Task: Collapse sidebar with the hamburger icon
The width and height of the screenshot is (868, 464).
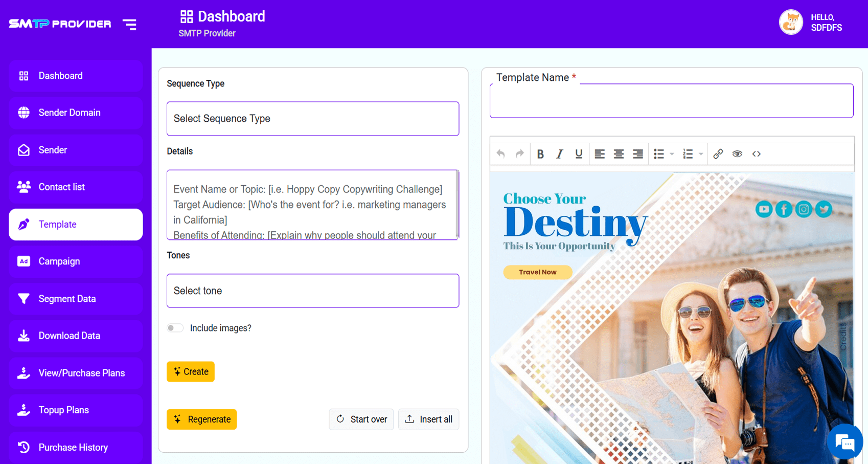Action: click(130, 24)
